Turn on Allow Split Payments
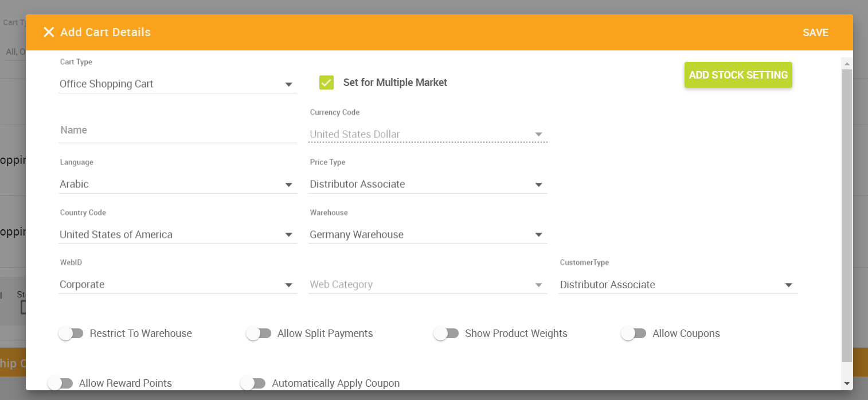The height and width of the screenshot is (400, 868). click(259, 334)
